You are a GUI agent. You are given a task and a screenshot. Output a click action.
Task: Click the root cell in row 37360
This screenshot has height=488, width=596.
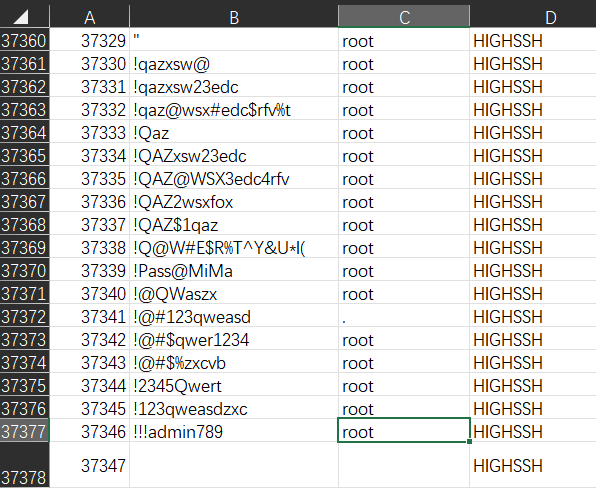point(404,41)
